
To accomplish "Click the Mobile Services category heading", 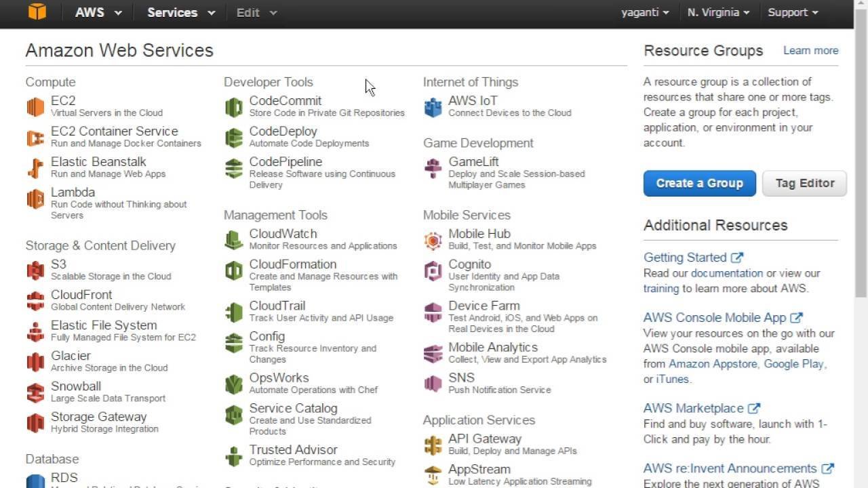I will click(x=467, y=215).
